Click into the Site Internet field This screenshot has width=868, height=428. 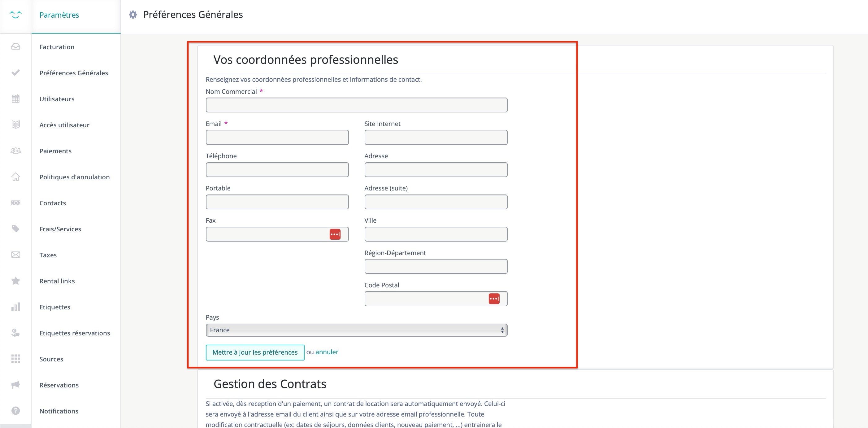(x=435, y=138)
